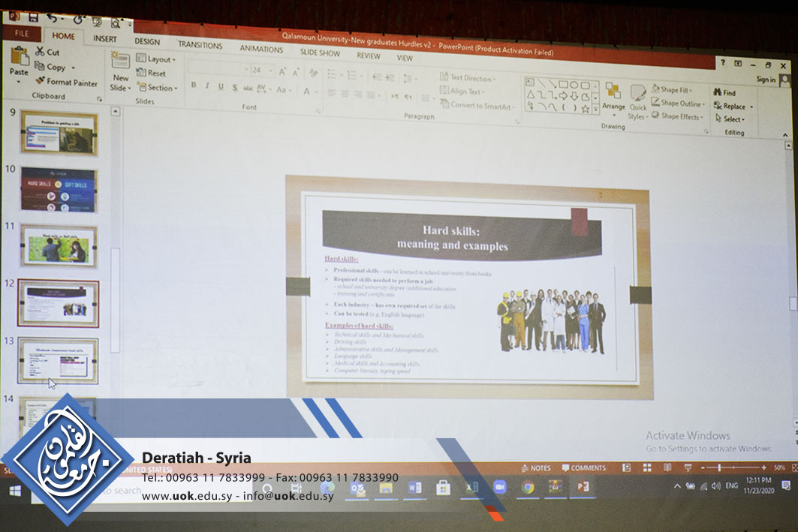Image resolution: width=798 pixels, height=532 pixels.
Task: Open PowerPoint Help question mark
Action: (722, 62)
